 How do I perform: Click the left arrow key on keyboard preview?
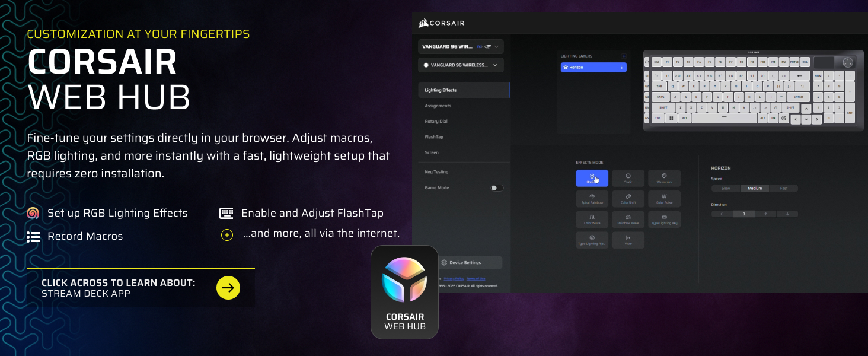coord(796,119)
